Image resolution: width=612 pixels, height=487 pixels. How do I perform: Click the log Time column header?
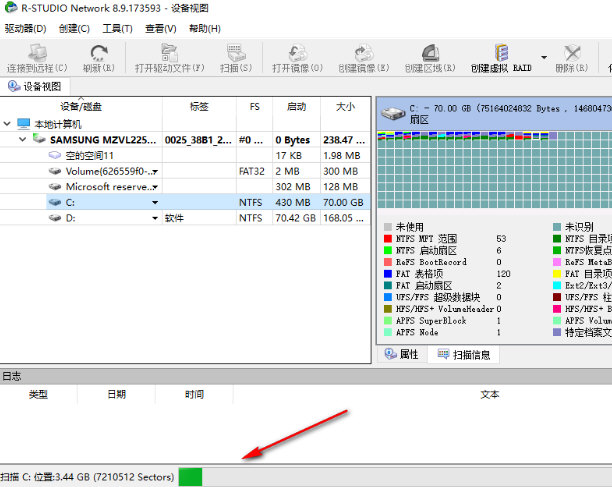point(194,395)
